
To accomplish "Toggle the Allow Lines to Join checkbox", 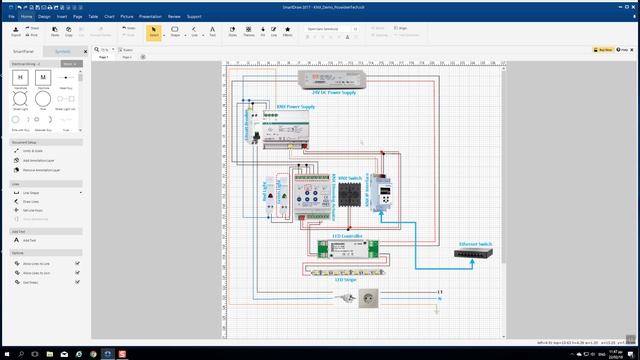I will pyautogui.click(x=77, y=273).
